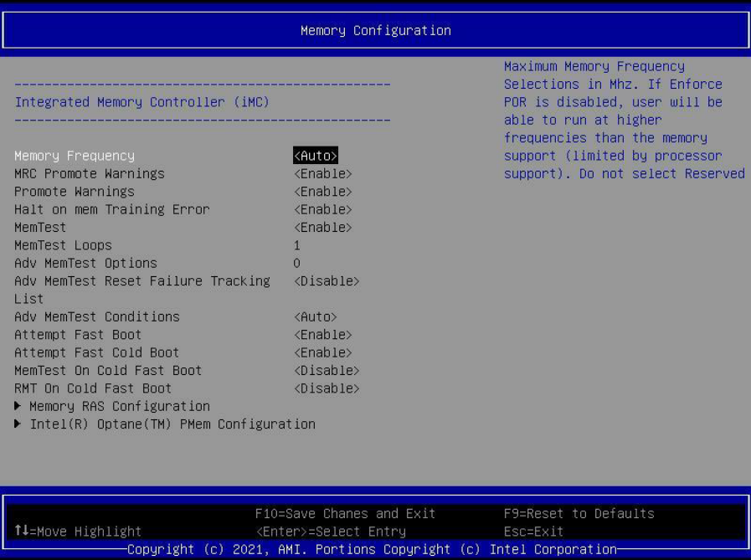Toggle the Promote Warnings Enable value
Viewport: 751px width, 560px height.
coord(323,192)
